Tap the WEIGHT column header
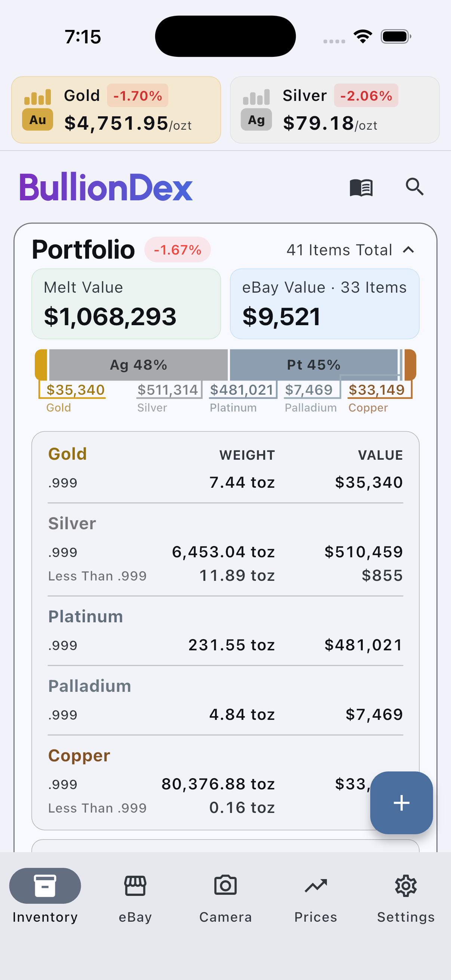Image resolution: width=451 pixels, height=980 pixels. [247, 455]
